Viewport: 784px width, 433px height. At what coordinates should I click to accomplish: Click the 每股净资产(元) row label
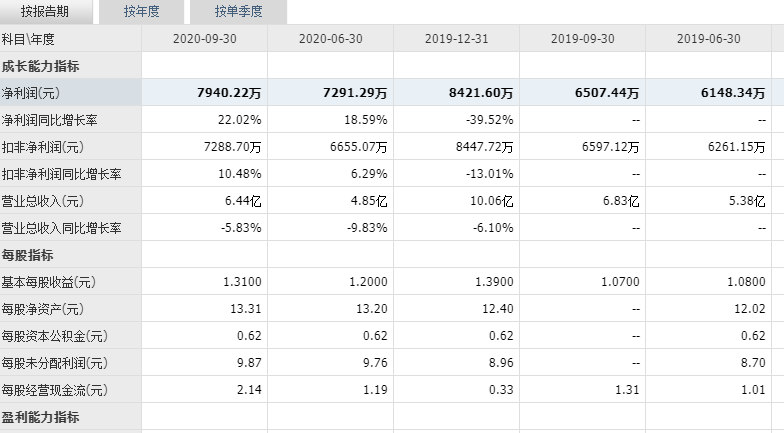click(x=42, y=309)
